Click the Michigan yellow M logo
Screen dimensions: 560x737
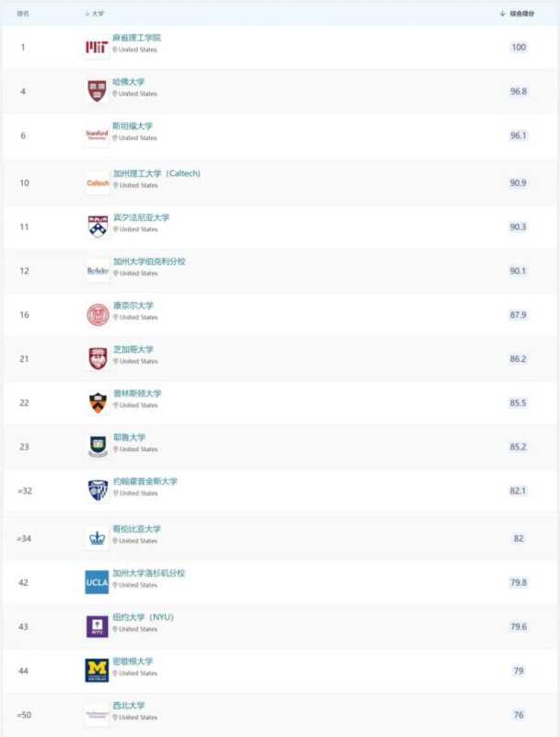pyautogui.click(x=97, y=671)
